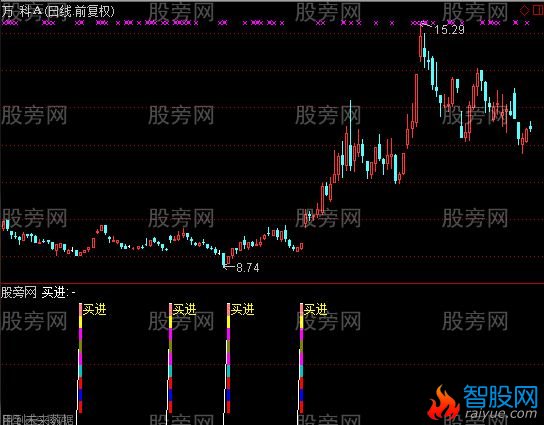Click the lowest candlestick next to 8.74
544x425 pixels.
(224, 260)
